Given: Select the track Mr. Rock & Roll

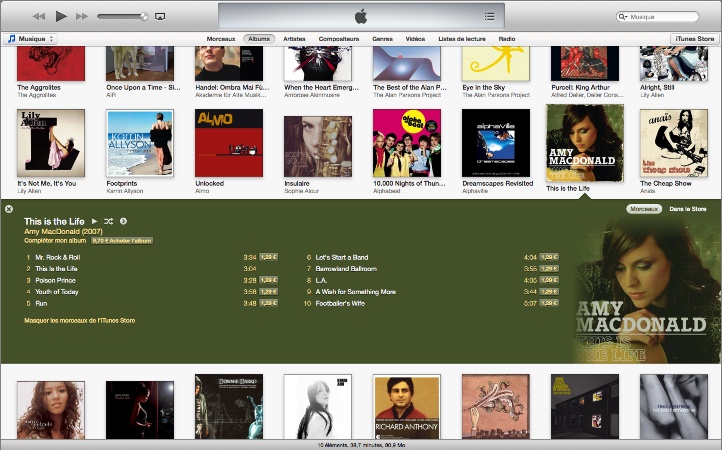Looking at the screenshot, I should tap(58, 257).
